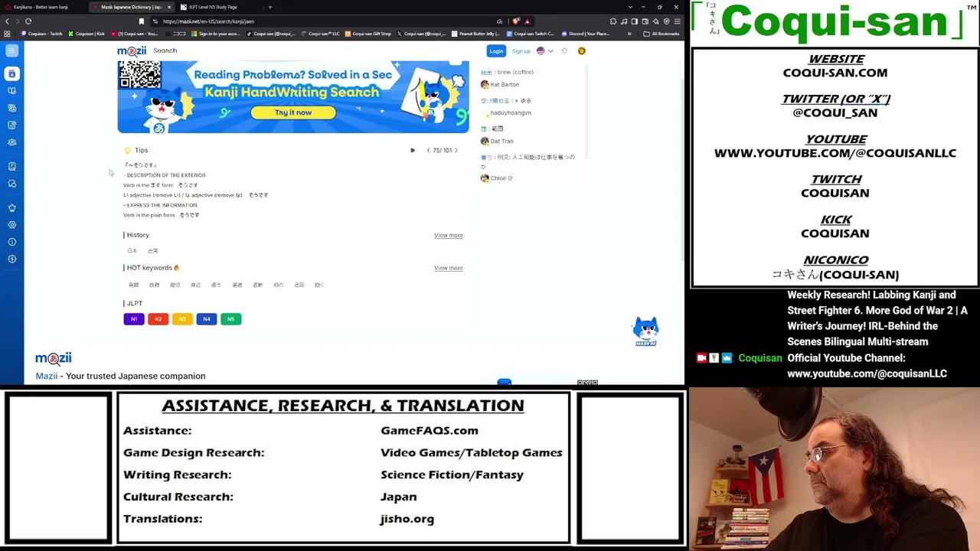Open the Discord bookmark
The width and height of the screenshot is (980, 551).
coord(586,34)
